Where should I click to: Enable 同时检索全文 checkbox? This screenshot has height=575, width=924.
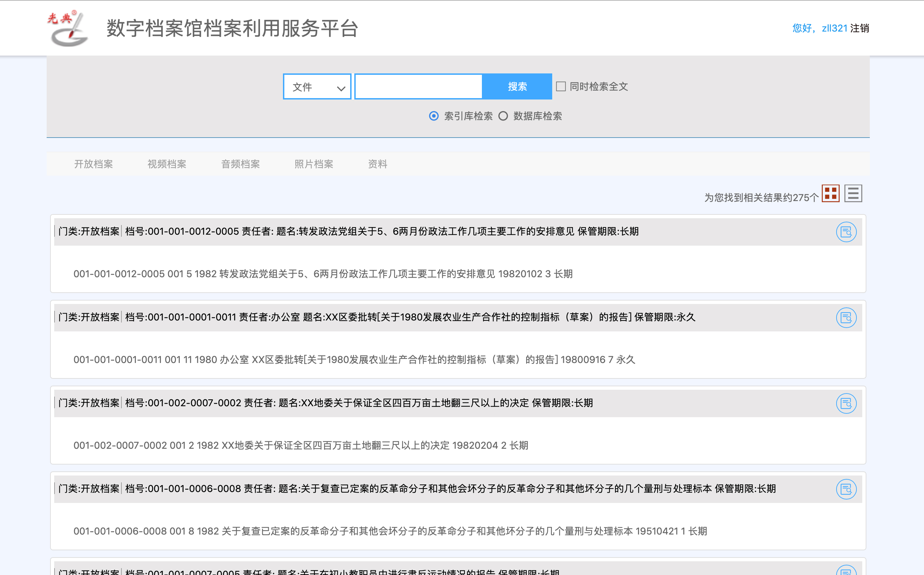coord(561,87)
